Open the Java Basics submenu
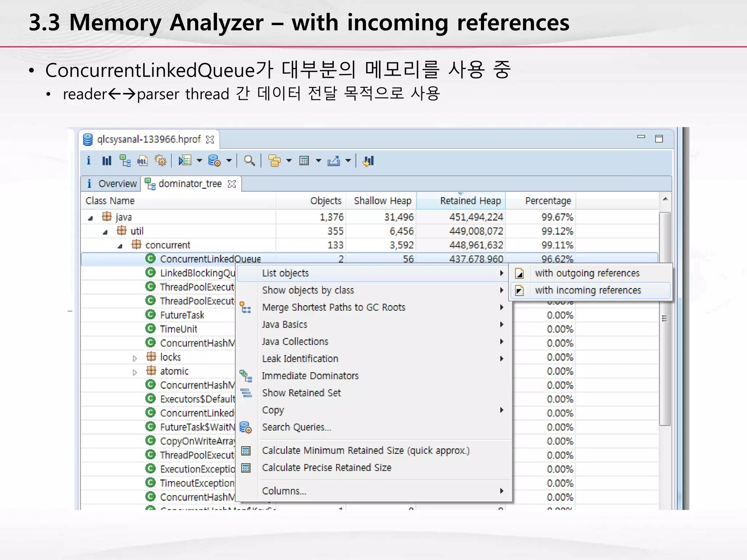Image resolution: width=747 pixels, height=560 pixels. [373, 324]
